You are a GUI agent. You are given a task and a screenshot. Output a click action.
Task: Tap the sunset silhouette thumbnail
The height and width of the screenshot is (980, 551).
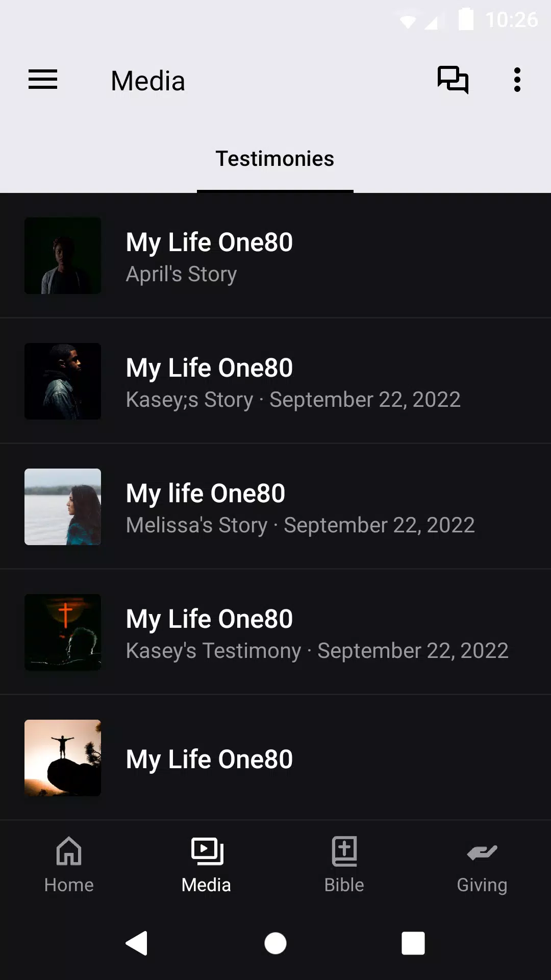(x=63, y=758)
